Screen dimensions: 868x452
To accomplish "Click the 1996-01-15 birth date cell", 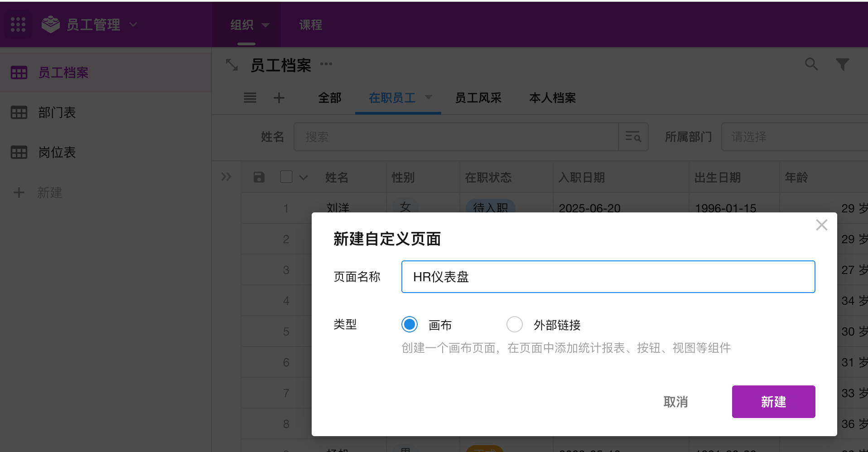I will 726,208.
